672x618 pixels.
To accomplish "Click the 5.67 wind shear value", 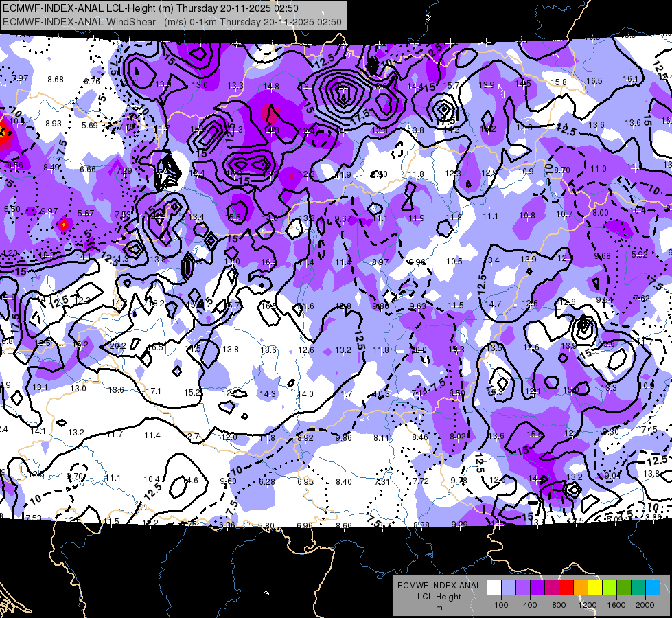I will (x=86, y=213).
